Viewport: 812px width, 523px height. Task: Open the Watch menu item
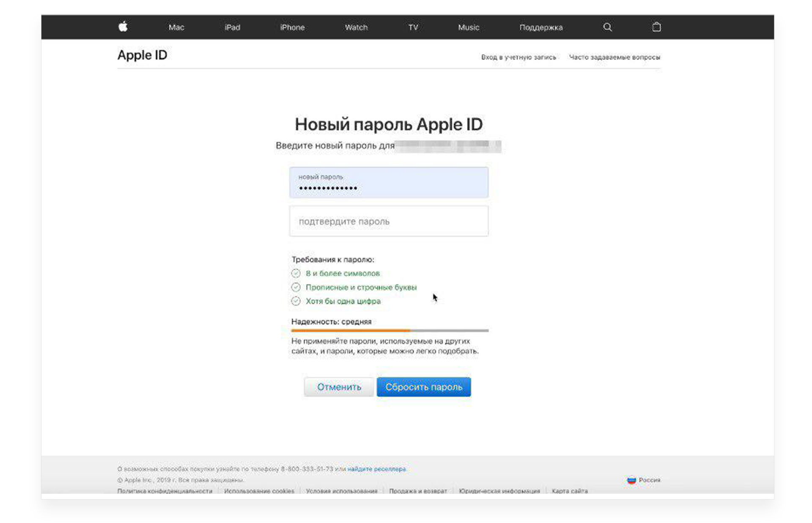click(x=356, y=27)
